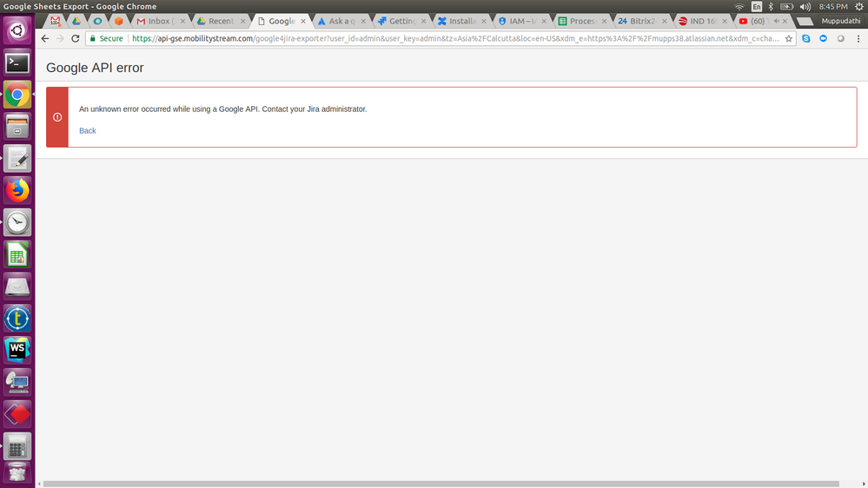Screen dimensions: 868x488
Task: Close the active Google tab
Action: pyautogui.click(x=303, y=21)
